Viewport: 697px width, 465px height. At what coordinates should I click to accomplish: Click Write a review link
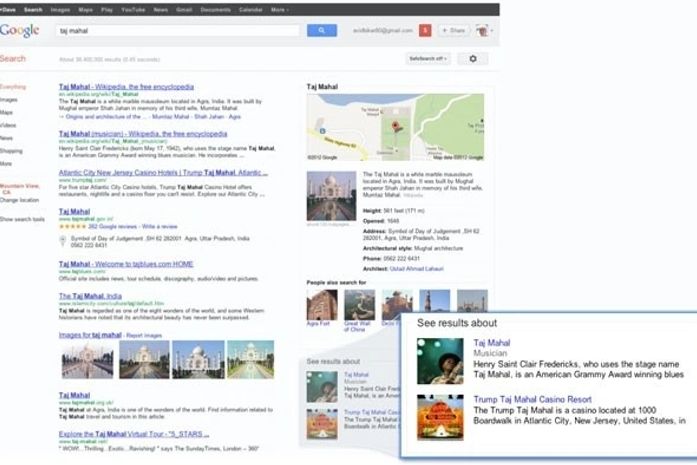(160, 226)
